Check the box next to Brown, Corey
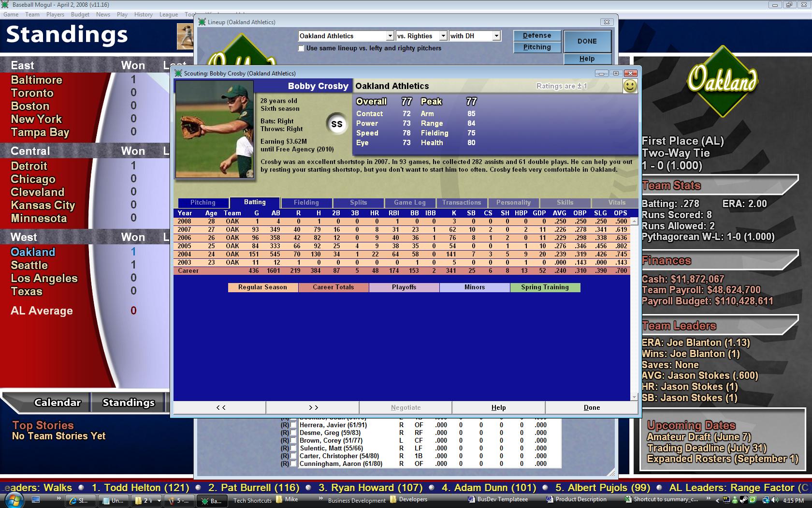Image resolution: width=812 pixels, height=508 pixels. point(293,440)
